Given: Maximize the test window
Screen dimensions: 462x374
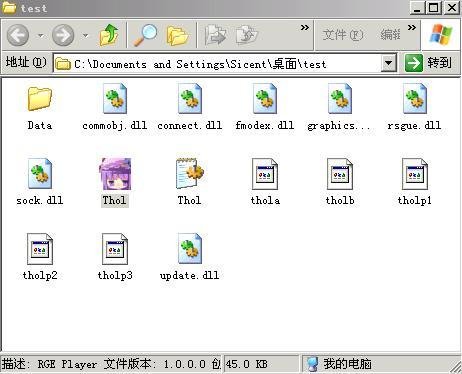Looking at the screenshot, I should coord(434,7).
